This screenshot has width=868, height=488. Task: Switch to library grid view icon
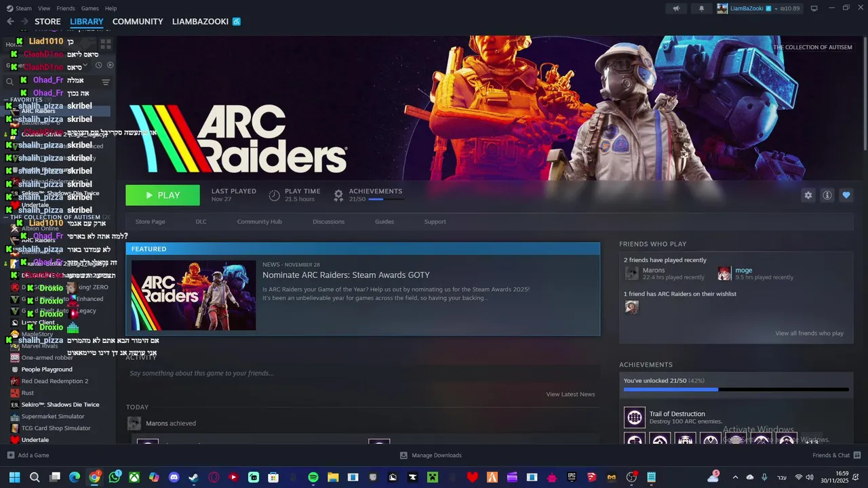106,43
